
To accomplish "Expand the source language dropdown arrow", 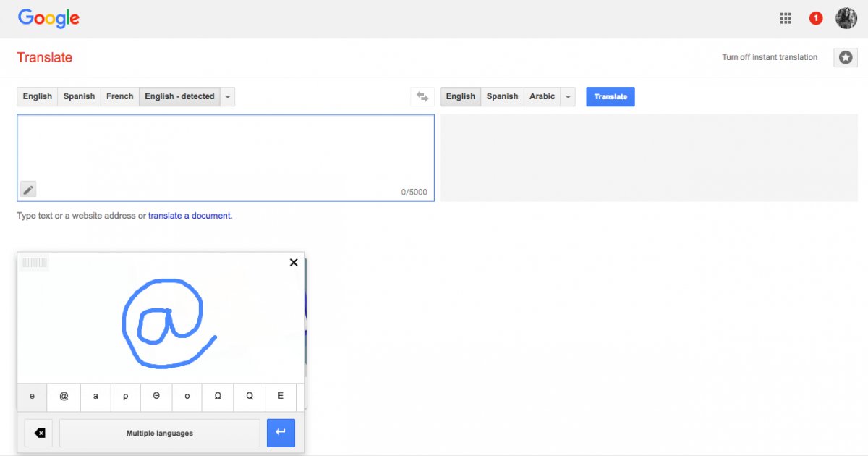I will pos(228,97).
